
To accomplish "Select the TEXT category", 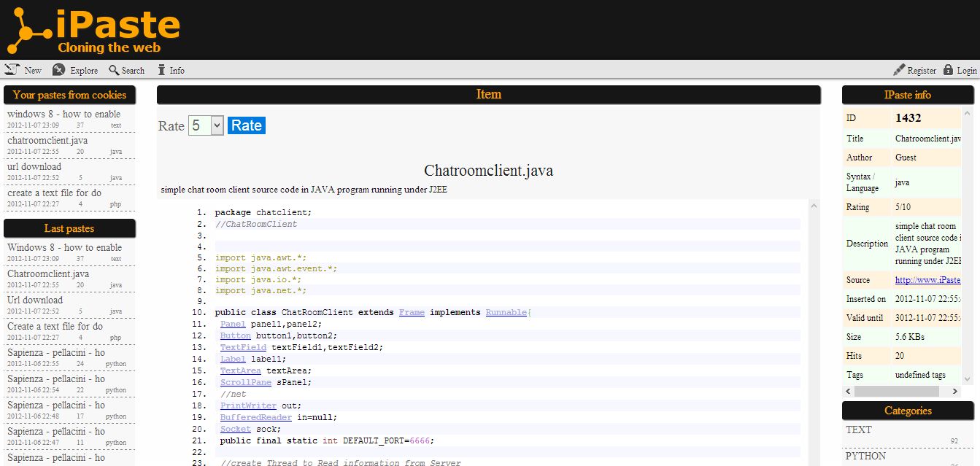I will [x=860, y=430].
